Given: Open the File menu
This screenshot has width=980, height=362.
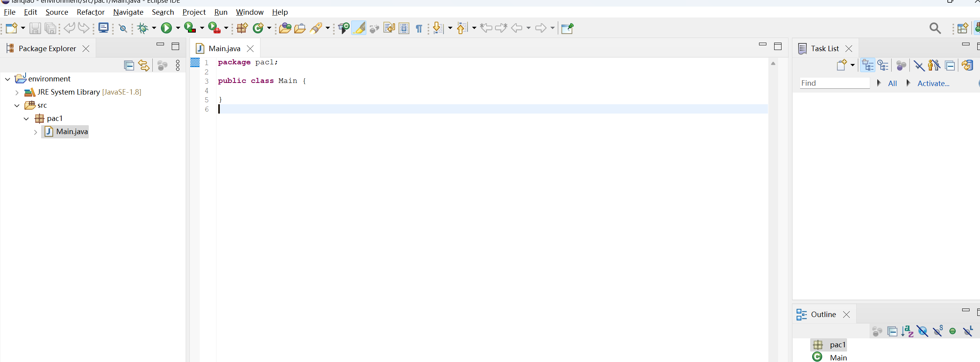Looking at the screenshot, I should (10, 12).
